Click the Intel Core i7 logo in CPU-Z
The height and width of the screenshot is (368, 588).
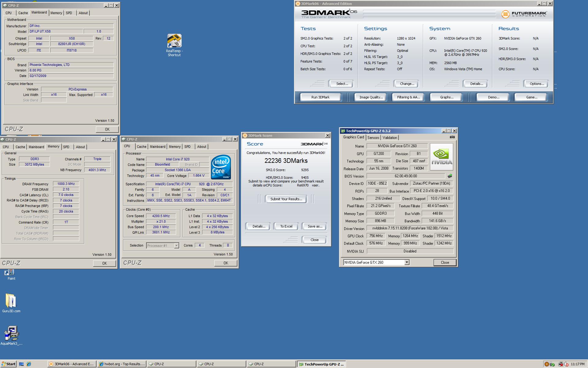tap(221, 167)
